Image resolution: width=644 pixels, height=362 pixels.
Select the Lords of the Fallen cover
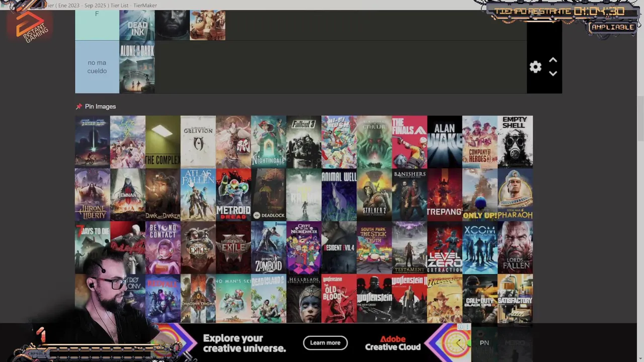pos(515,247)
